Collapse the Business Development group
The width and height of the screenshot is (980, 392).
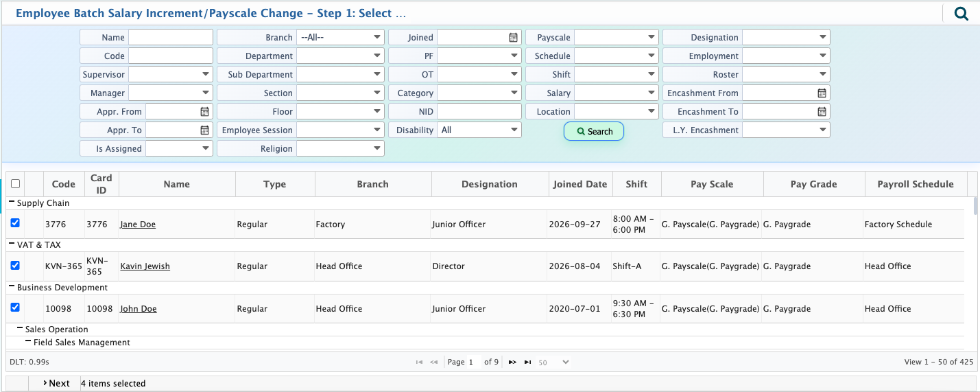(12, 287)
